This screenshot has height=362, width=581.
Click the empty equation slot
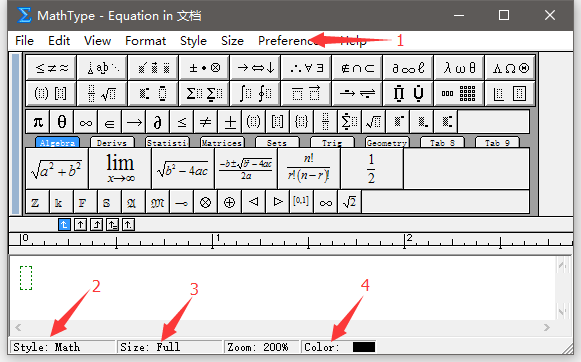pos(26,278)
